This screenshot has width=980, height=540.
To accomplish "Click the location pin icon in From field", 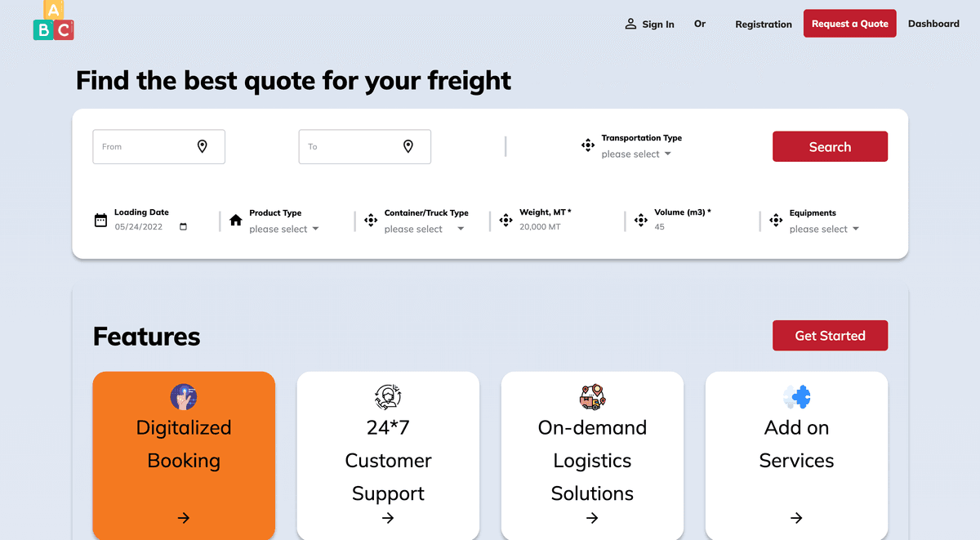I will point(202,146).
